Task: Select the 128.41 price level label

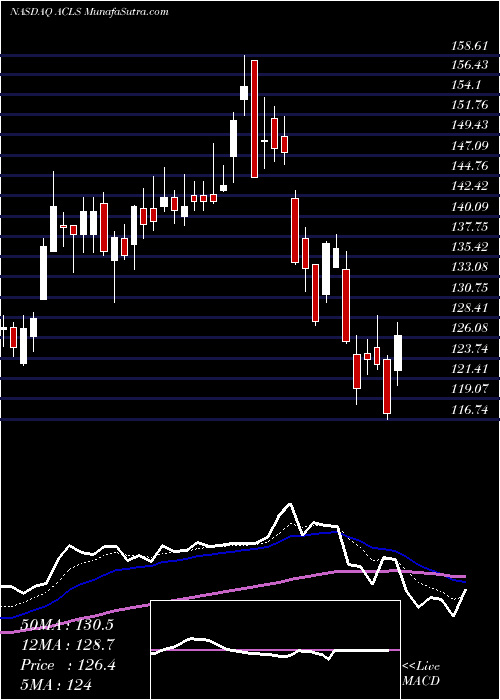Action: 471,308
